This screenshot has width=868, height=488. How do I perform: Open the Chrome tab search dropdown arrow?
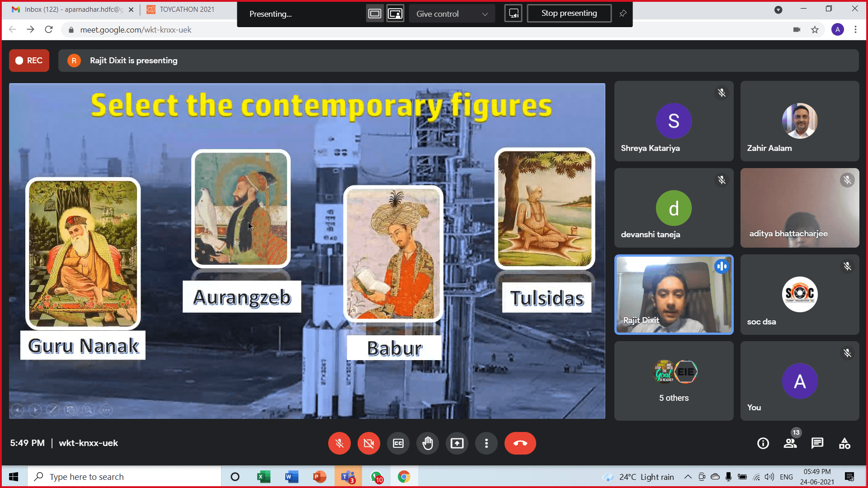click(x=778, y=9)
